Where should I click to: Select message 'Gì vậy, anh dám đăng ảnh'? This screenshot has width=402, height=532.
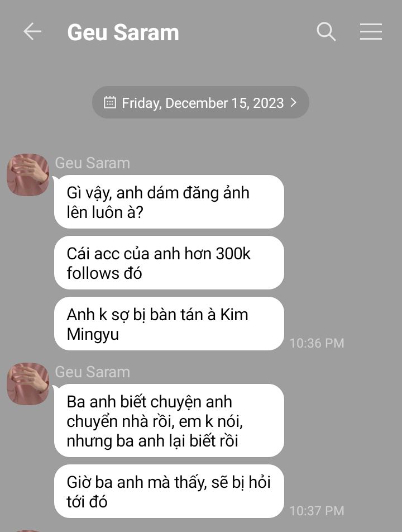click(x=169, y=202)
